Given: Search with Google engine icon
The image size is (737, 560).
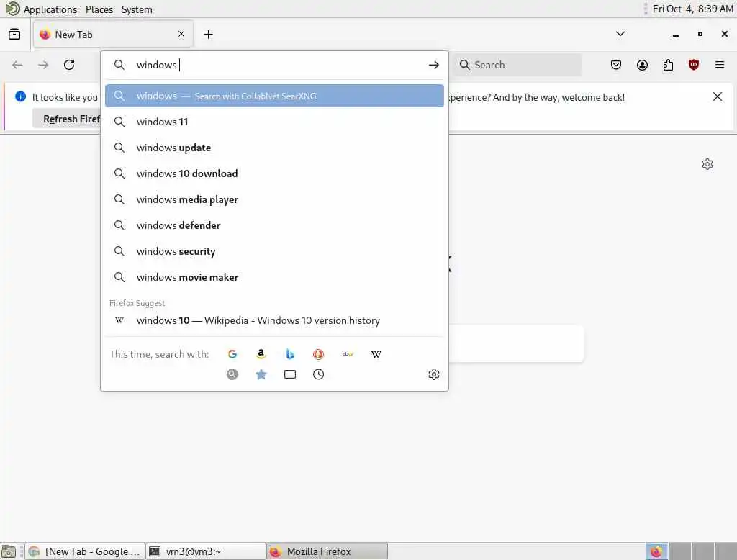Looking at the screenshot, I should [x=232, y=354].
